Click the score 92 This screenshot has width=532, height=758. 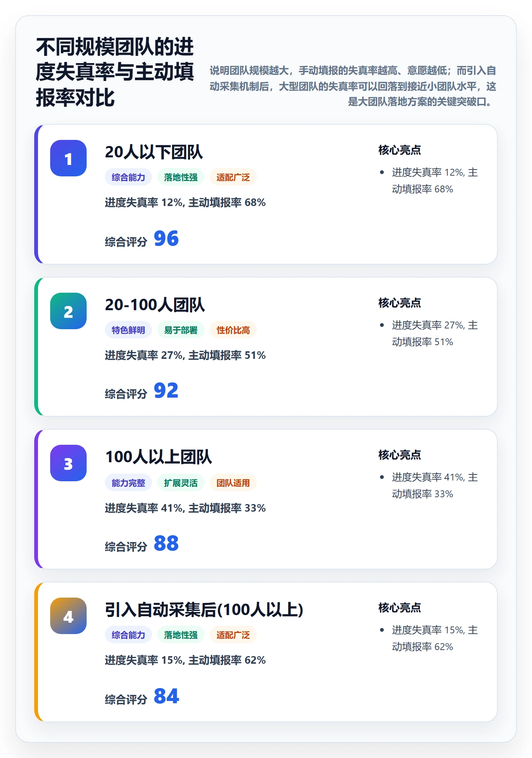[166, 391]
